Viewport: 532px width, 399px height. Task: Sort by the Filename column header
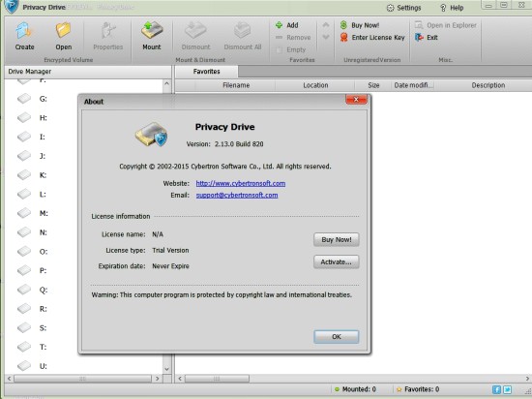tap(236, 85)
